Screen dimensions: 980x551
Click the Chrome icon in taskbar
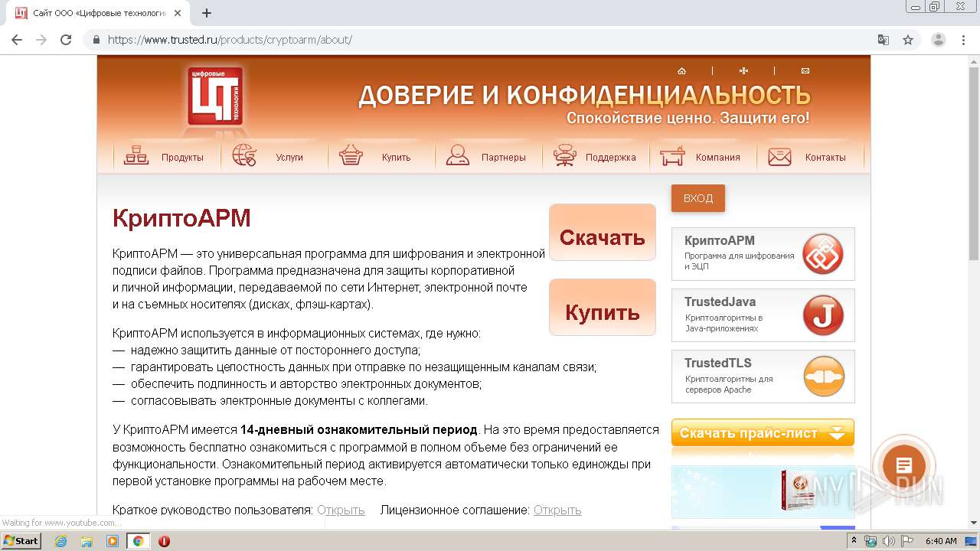pos(139,541)
